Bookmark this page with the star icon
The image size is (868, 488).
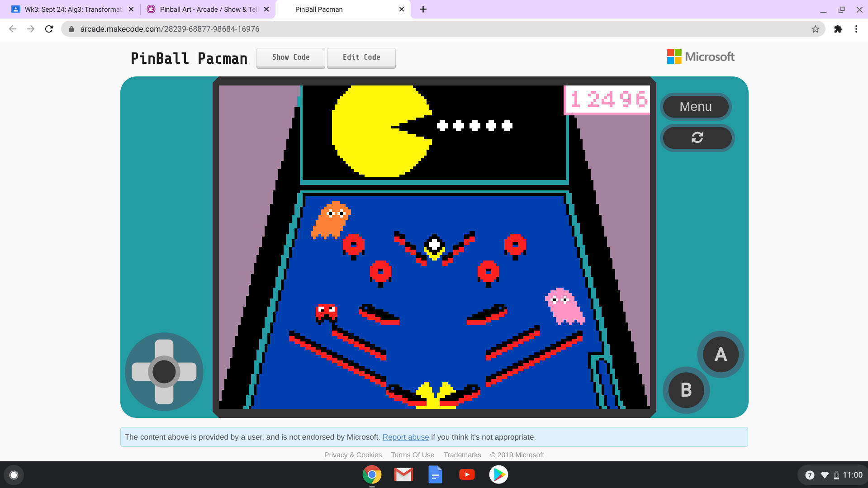[x=815, y=29]
